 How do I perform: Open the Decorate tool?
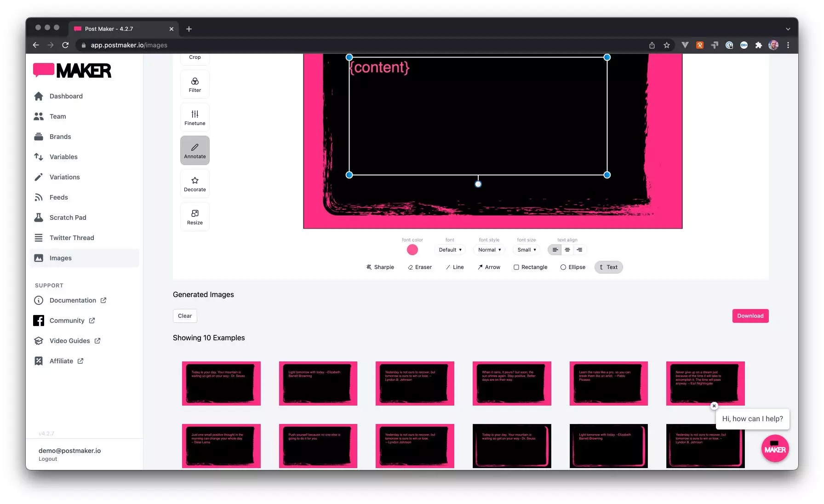pyautogui.click(x=195, y=183)
